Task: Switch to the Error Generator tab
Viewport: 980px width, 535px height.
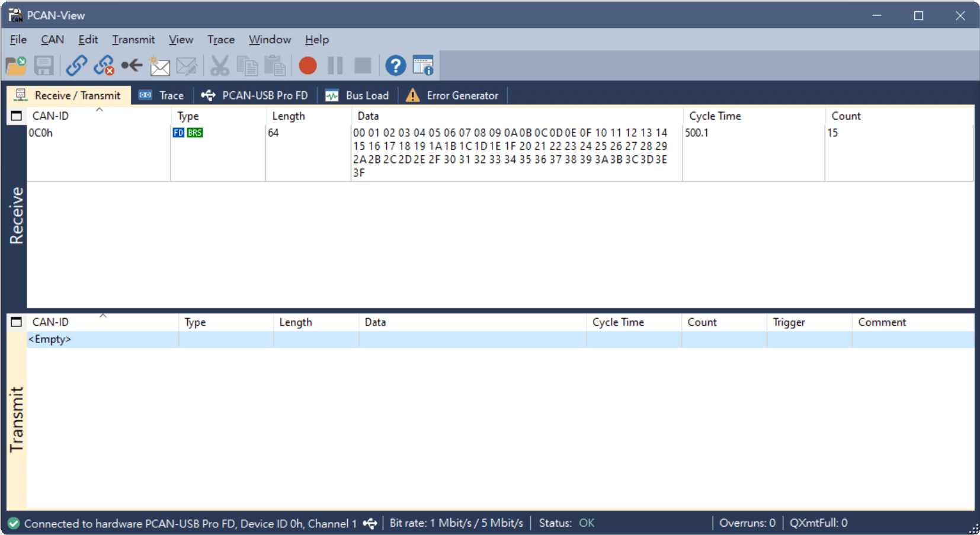Action: point(453,95)
